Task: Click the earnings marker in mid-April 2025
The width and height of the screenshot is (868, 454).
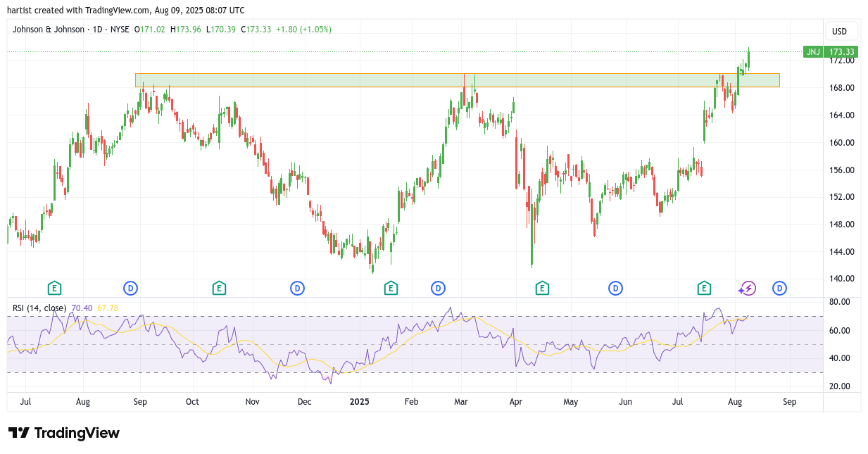Action: (542, 288)
